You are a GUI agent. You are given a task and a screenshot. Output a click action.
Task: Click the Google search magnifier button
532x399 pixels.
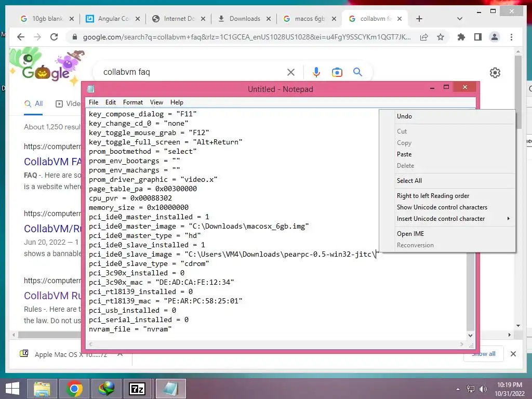click(x=357, y=72)
